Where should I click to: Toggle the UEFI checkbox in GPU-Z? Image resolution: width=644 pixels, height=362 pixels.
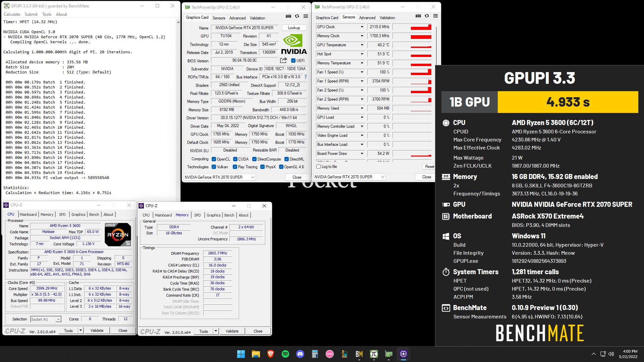[x=293, y=61]
